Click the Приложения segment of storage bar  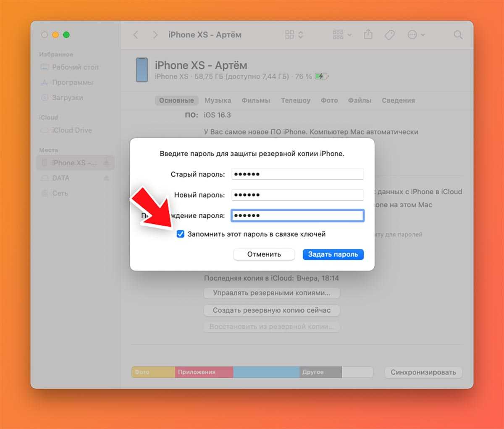(204, 372)
